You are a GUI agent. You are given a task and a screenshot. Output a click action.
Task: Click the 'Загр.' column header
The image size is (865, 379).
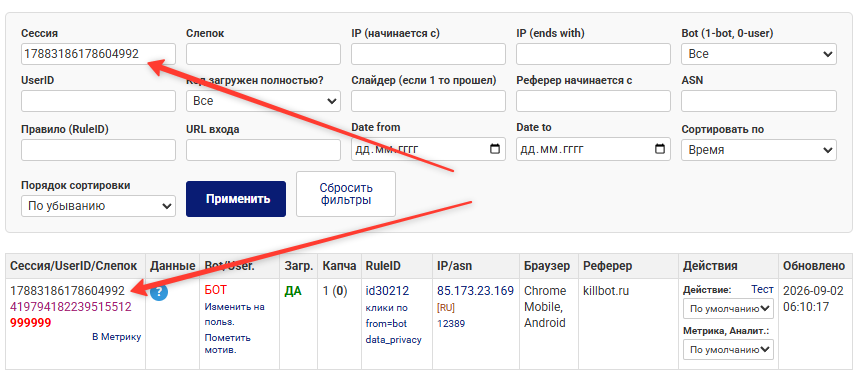298,266
